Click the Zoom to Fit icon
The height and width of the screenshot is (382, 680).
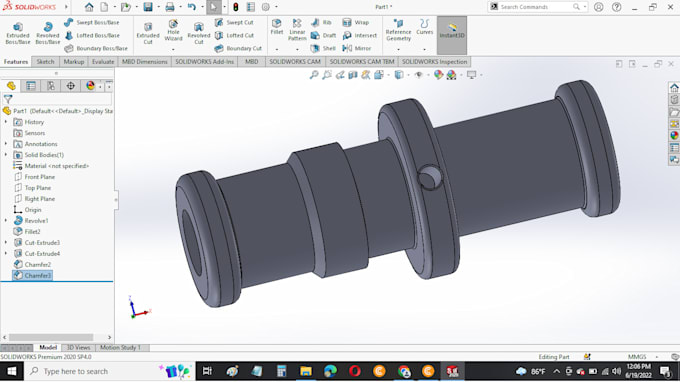(314, 75)
